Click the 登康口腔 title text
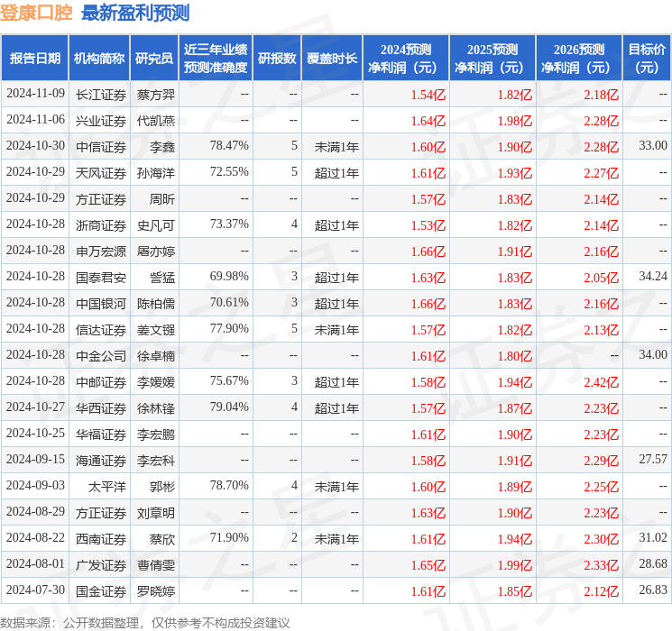This screenshot has width=672, height=631. 36,13
